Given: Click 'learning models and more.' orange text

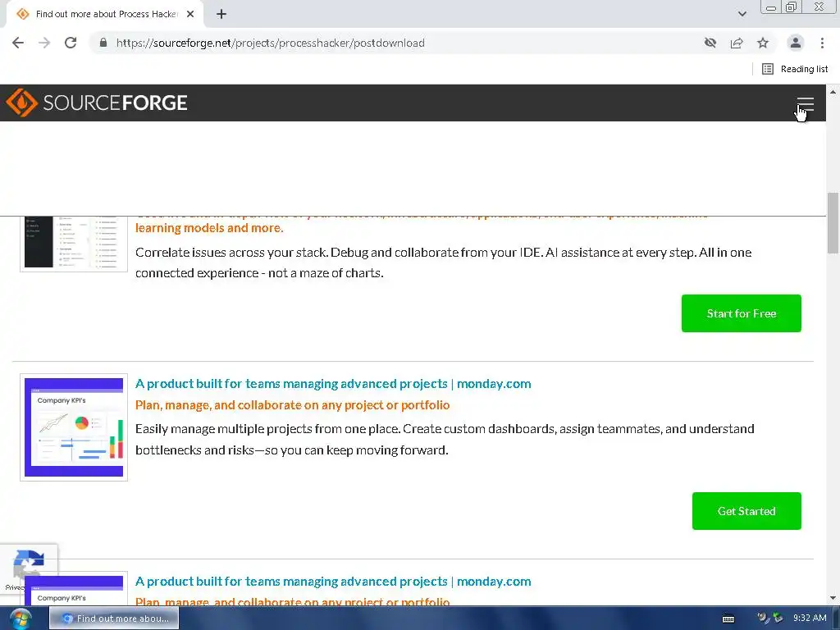Looking at the screenshot, I should click(x=209, y=228).
